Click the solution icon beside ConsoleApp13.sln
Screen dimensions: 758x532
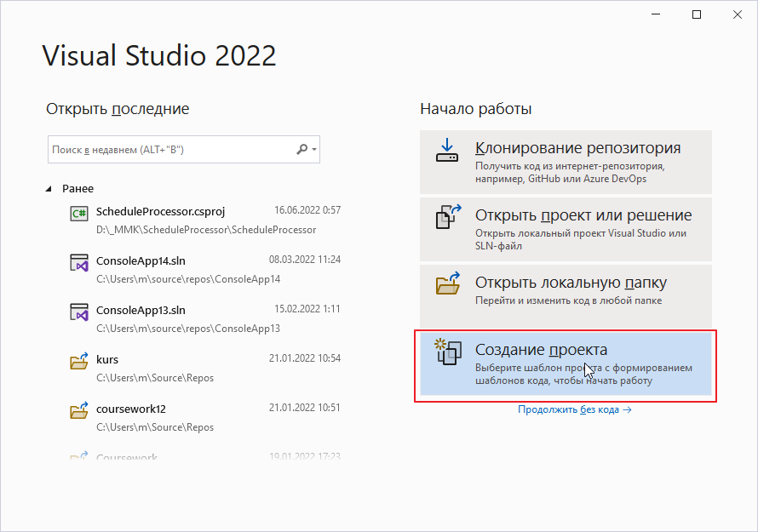pyautogui.click(x=79, y=312)
